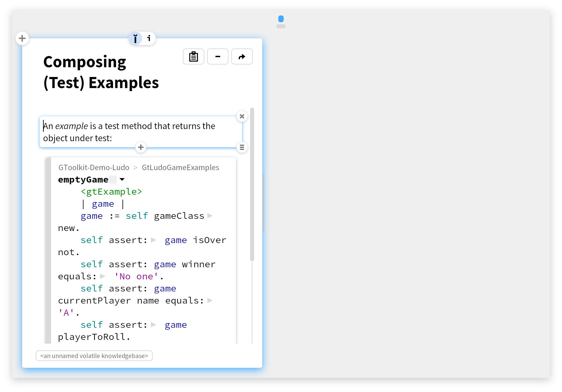Click the page vertical scrollbar thumb
The height and width of the screenshot is (392, 562).
[252, 184]
